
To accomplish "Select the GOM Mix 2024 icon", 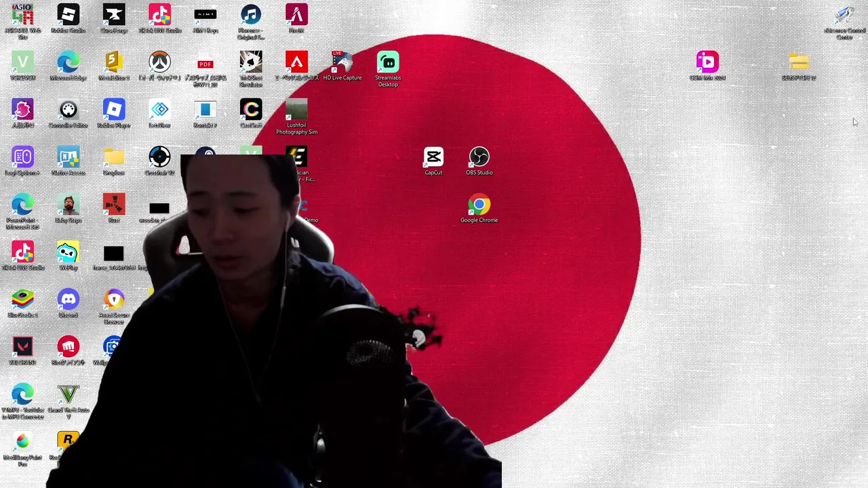I will (707, 62).
